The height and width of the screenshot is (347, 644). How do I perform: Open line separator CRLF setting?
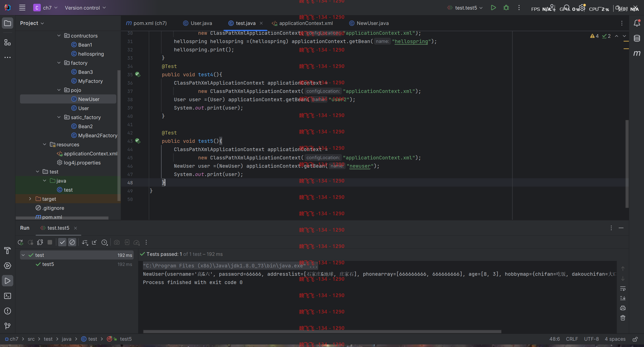pos(572,339)
